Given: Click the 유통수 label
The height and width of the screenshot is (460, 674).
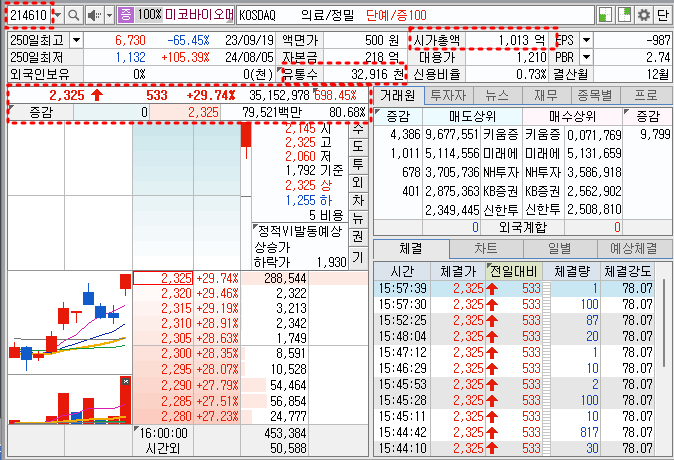Looking at the screenshot, I should point(300,74).
